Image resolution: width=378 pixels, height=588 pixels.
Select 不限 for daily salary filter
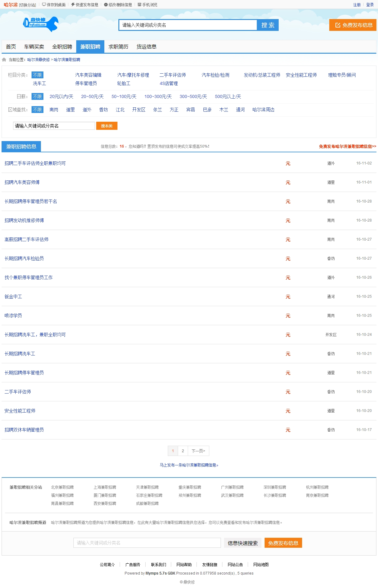(x=37, y=97)
